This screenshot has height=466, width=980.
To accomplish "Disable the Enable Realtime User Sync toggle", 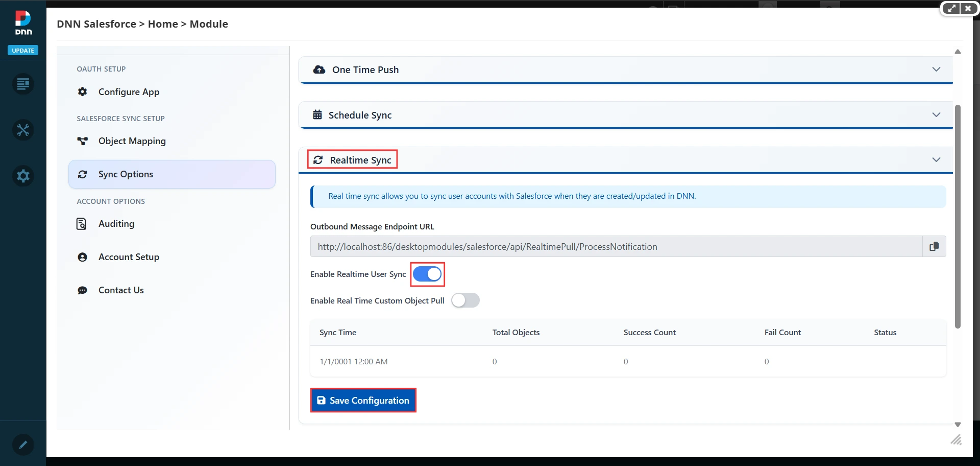I will pyautogui.click(x=427, y=274).
